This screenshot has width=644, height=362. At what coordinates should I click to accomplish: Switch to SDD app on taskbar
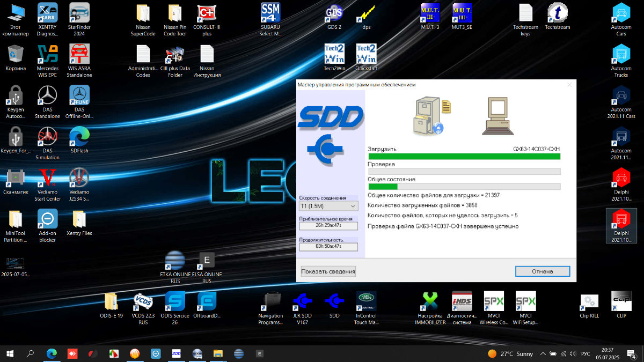[177, 353]
